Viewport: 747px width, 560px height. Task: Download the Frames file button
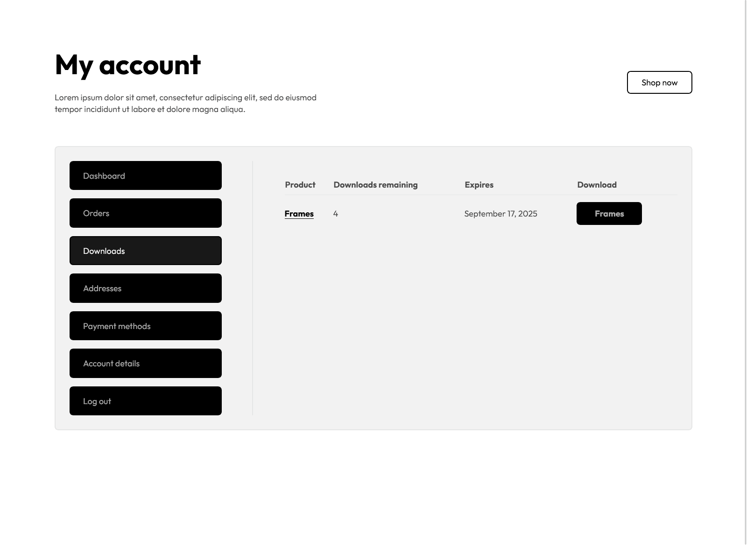point(609,214)
